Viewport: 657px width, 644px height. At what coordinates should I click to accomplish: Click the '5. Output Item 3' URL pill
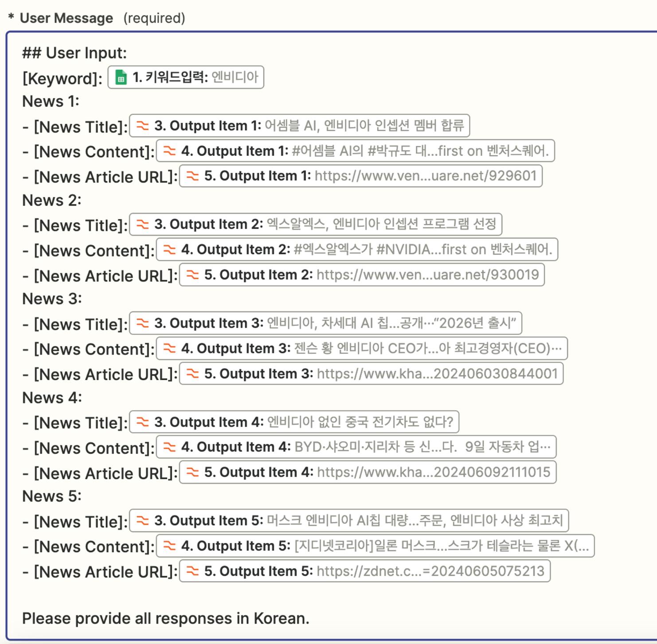372,373
